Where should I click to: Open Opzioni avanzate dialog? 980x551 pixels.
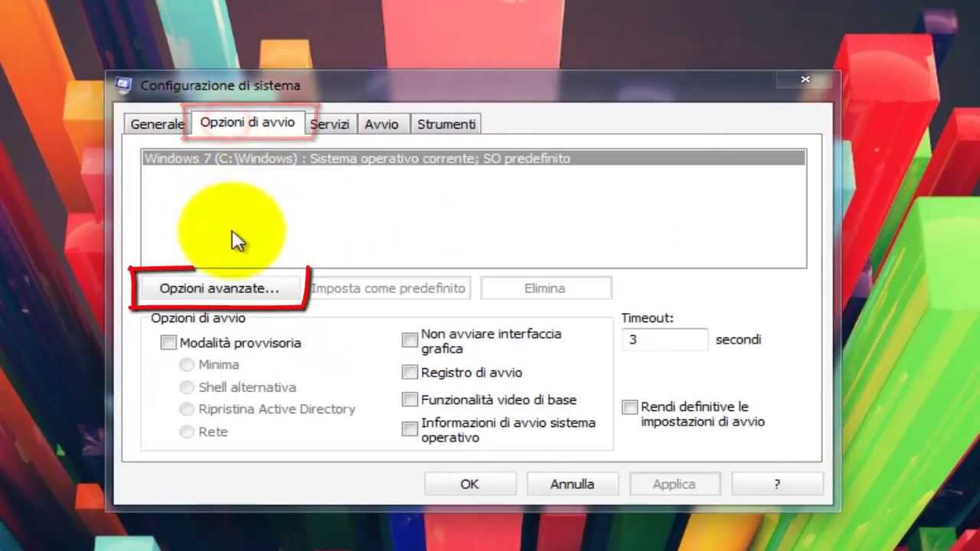219,289
